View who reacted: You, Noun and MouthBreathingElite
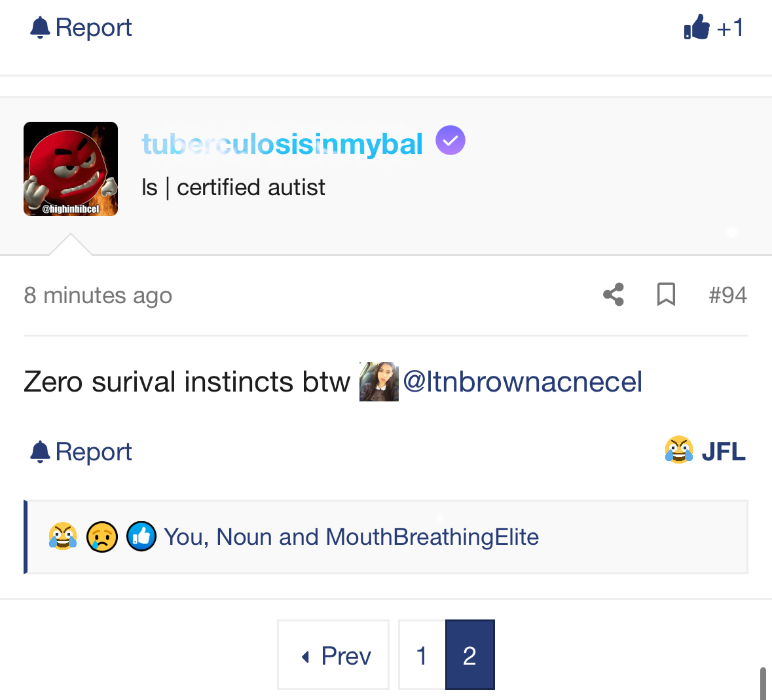 351,537
